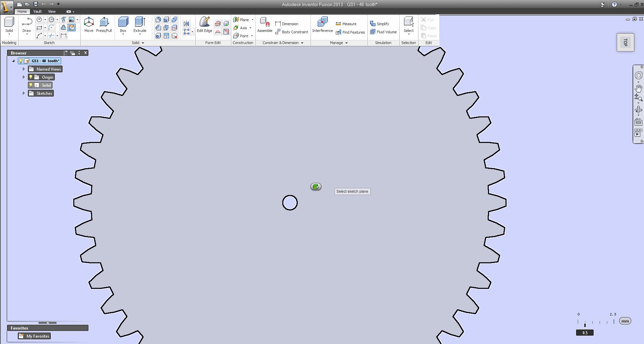Image resolution: width=644 pixels, height=344 pixels.
Task: Click the shell tool icon
Action: (166, 20)
